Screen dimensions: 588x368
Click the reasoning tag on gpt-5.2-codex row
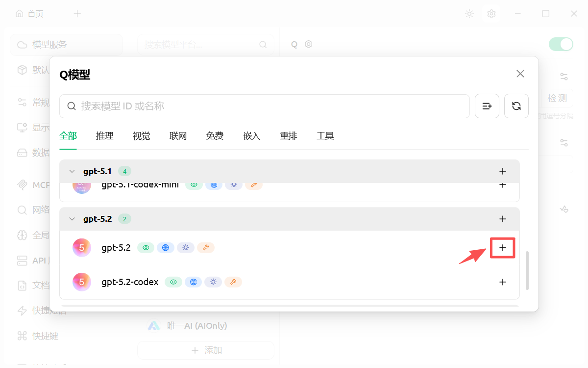coord(213,282)
